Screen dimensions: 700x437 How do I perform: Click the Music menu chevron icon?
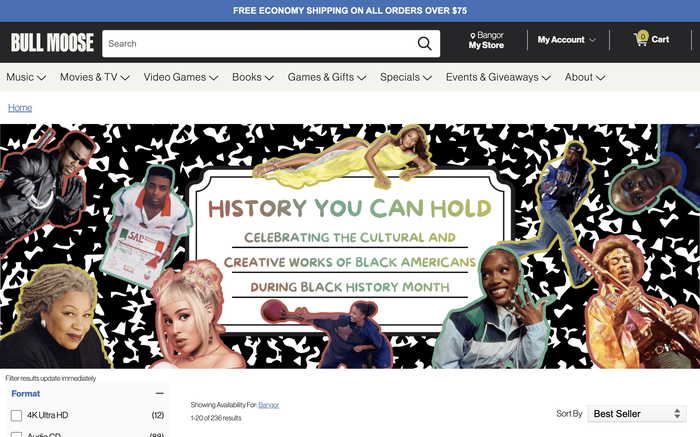pyautogui.click(x=42, y=78)
